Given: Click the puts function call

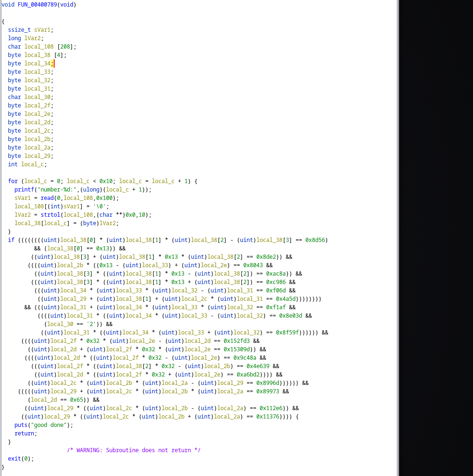Looking at the screenshot, I should click(x=21, y=425).
